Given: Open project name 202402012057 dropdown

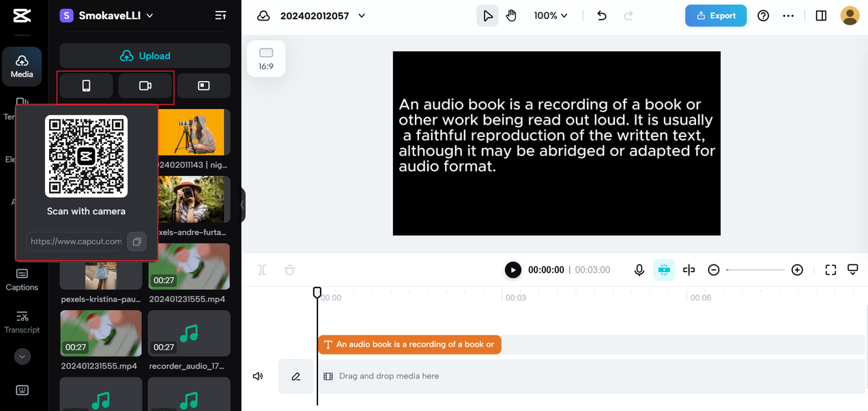Looking at the screenshot, I should [x=323, y=16].
